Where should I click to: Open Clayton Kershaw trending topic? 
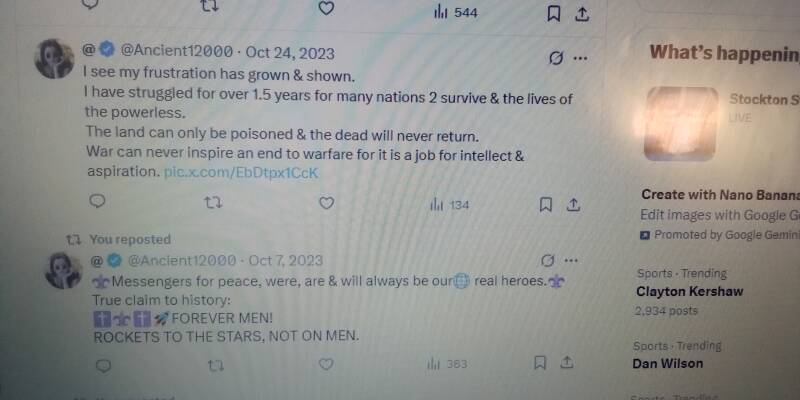[689, 291]
